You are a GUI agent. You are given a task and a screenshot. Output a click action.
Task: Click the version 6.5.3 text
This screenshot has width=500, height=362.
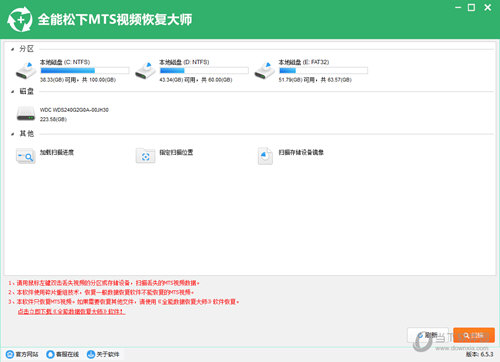coord(480,354)
